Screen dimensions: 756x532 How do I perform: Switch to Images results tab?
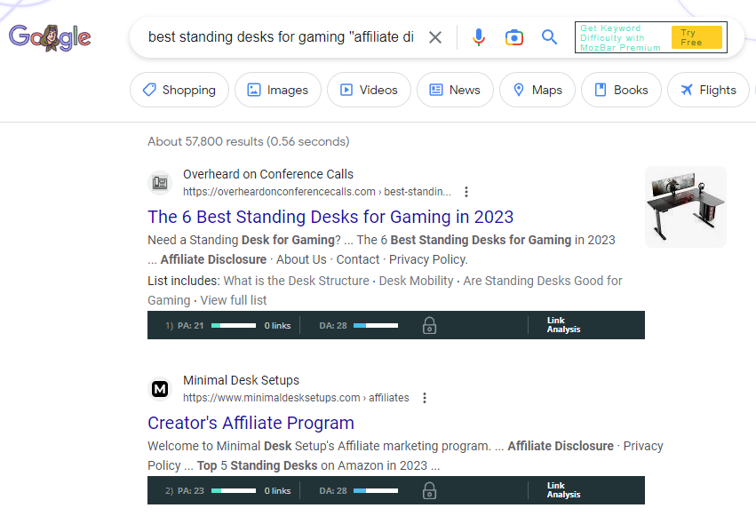point(278,90)
